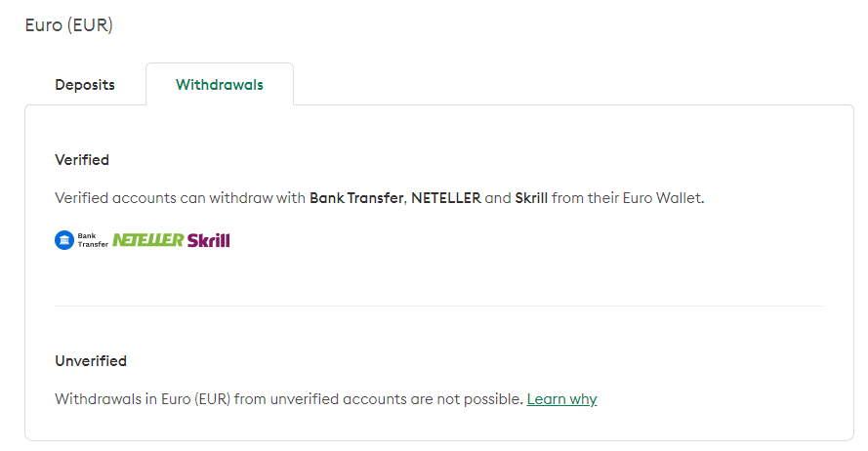This screenshot has width=868, height=451.
Task: Select the Withdrawals tab
Action: [x=220, y=85]
